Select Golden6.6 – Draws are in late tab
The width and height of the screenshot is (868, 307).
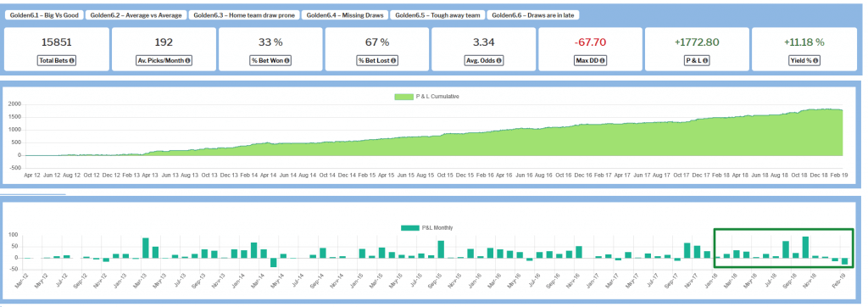[533, 15]
